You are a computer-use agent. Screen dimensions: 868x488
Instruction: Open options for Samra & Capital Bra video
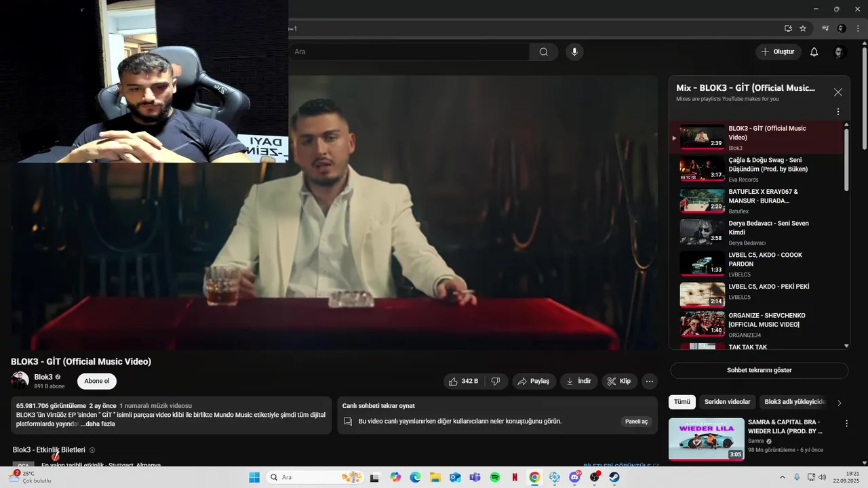click(846, 424)
